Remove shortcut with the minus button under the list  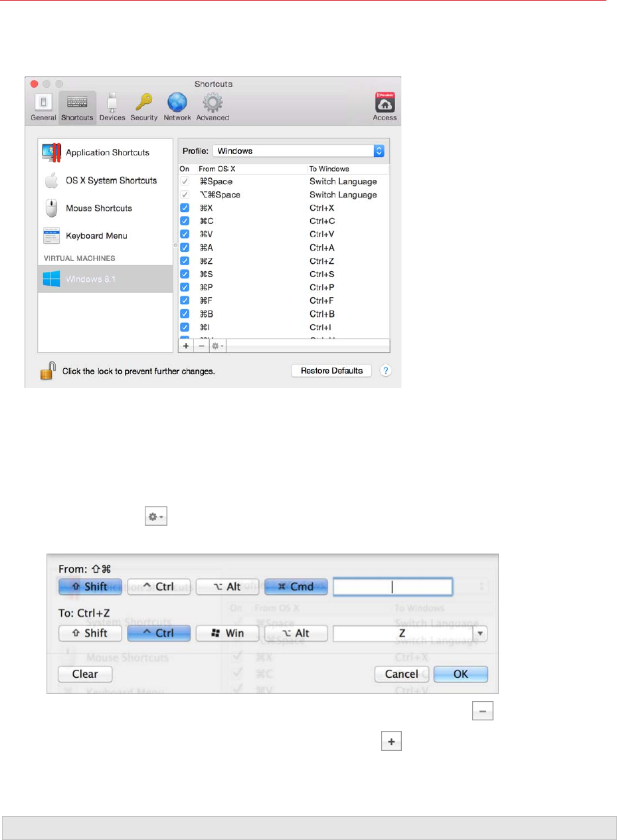click(201, 346)
